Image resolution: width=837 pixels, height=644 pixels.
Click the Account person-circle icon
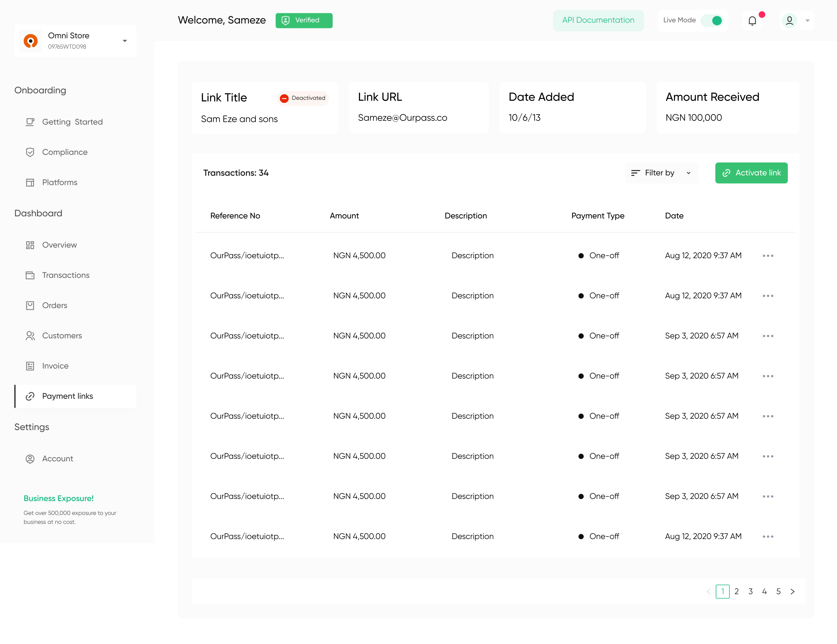click(x=30, y=458)
